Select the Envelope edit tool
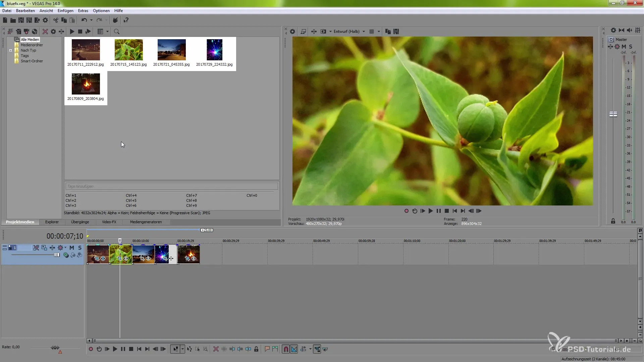The image size is (644, 362). pyautogui.click(x=189, y=349)
